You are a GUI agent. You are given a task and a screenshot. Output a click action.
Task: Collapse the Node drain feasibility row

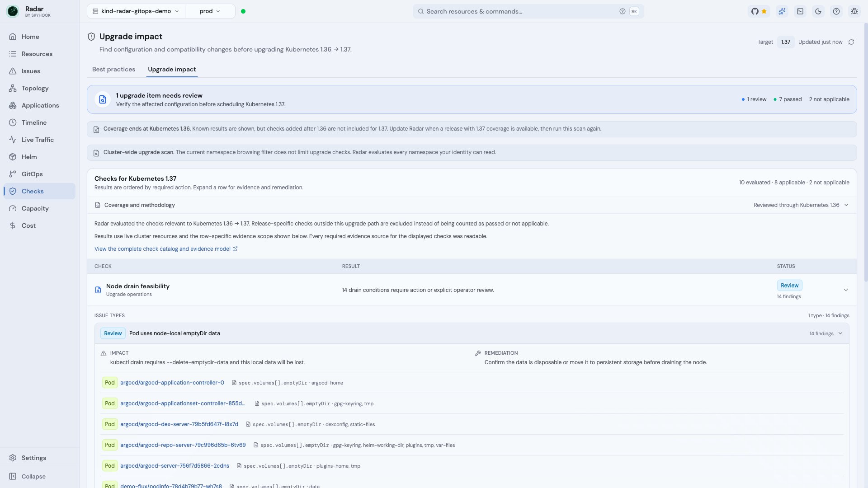846,290
